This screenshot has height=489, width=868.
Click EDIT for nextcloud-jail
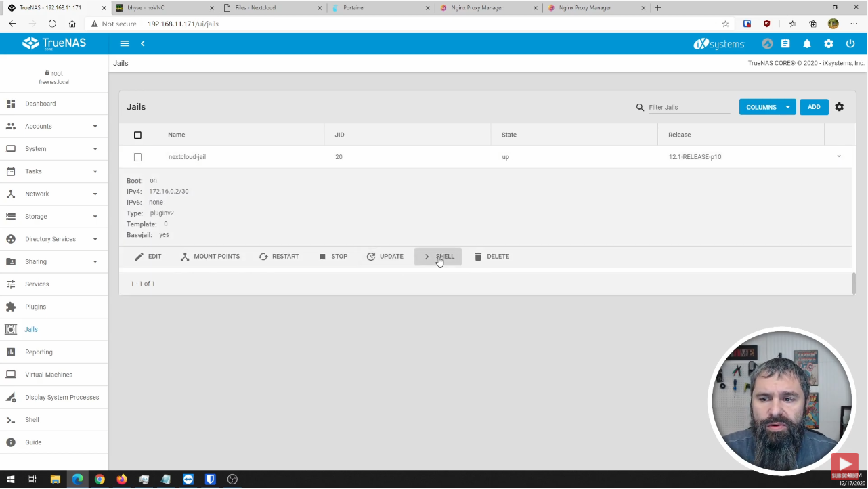148,257
